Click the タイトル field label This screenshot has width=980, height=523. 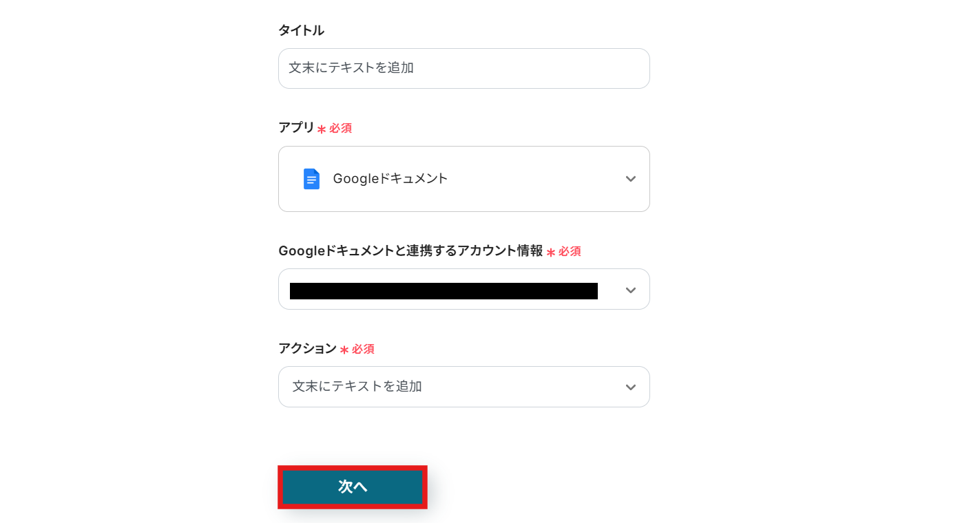click(x=301, y=30)
